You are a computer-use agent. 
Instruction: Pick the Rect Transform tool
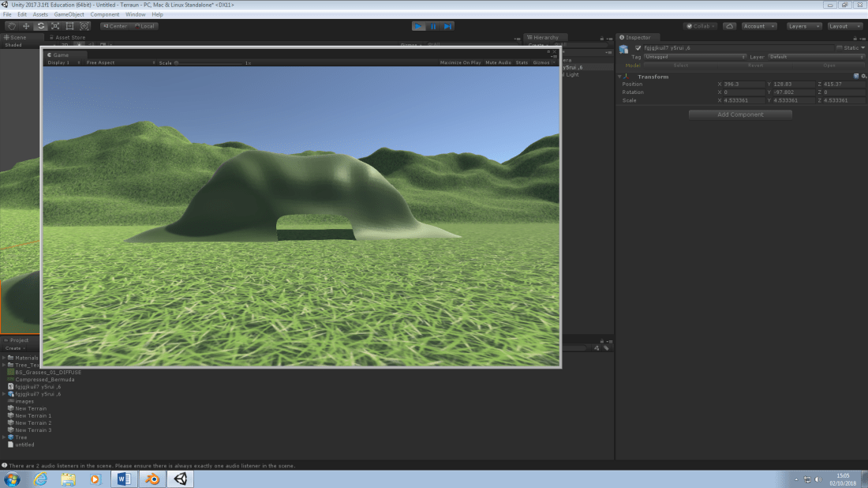click(69, 26)
